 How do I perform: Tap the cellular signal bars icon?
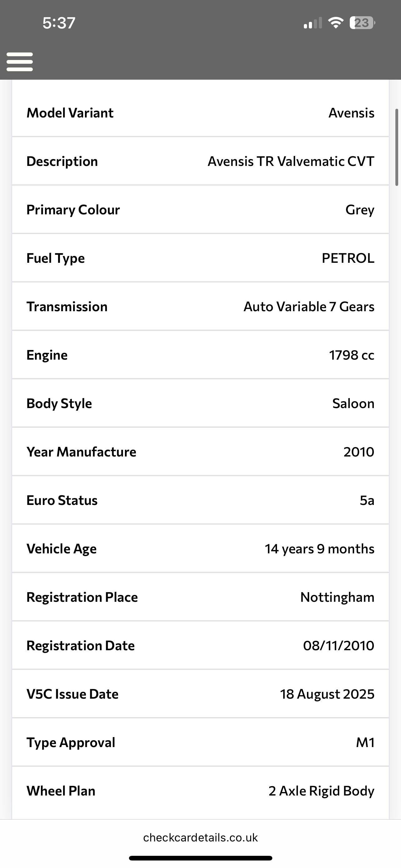313,23
